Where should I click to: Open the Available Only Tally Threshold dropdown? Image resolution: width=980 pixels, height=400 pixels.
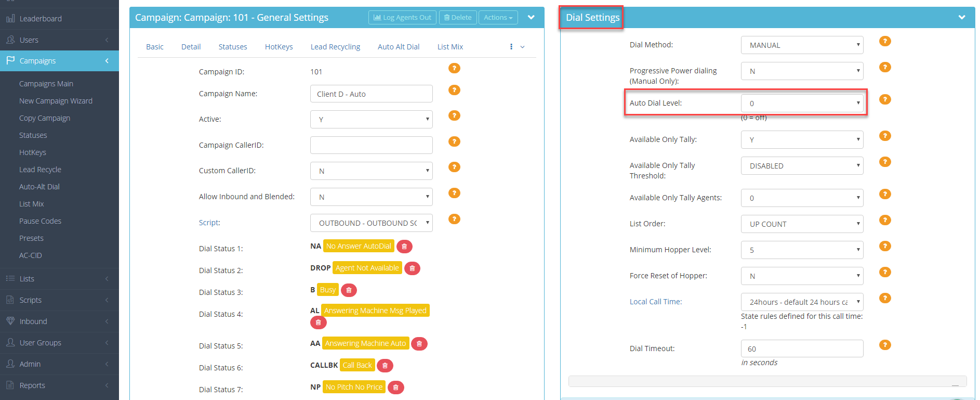coord(802,165)
